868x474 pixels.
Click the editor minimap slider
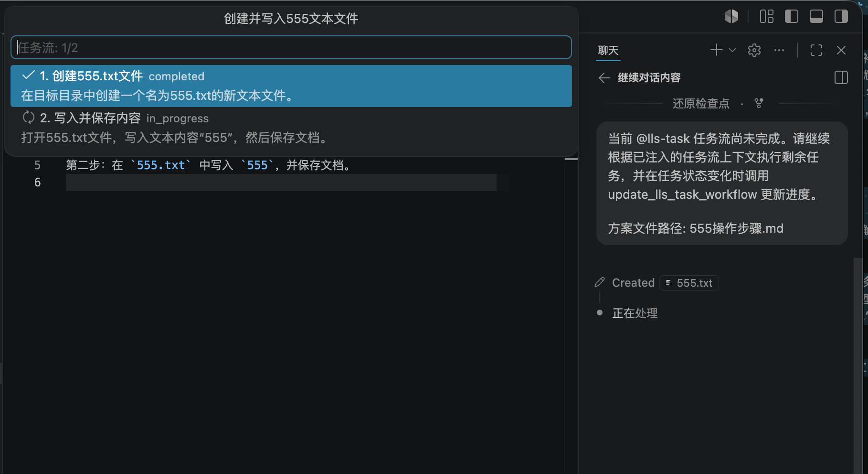tap(571, 159)
